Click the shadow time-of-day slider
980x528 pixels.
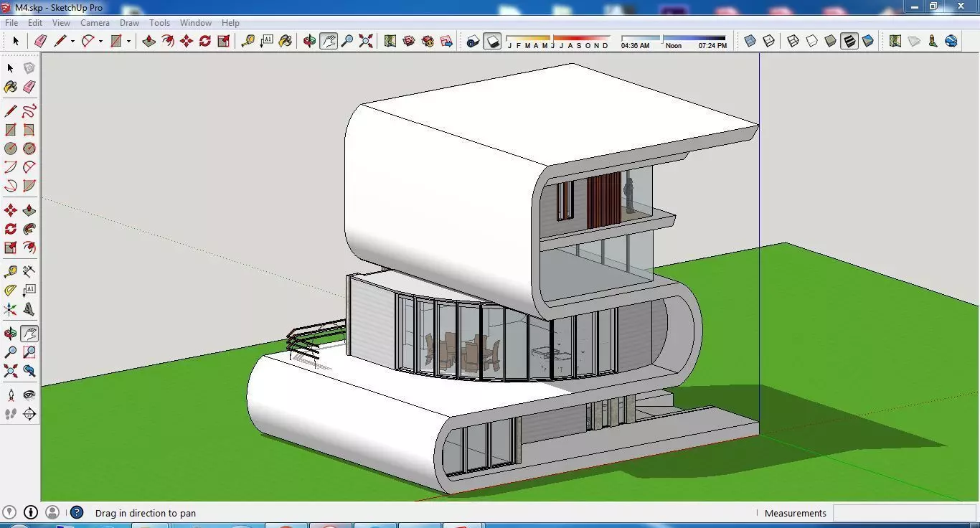point(674,38)
